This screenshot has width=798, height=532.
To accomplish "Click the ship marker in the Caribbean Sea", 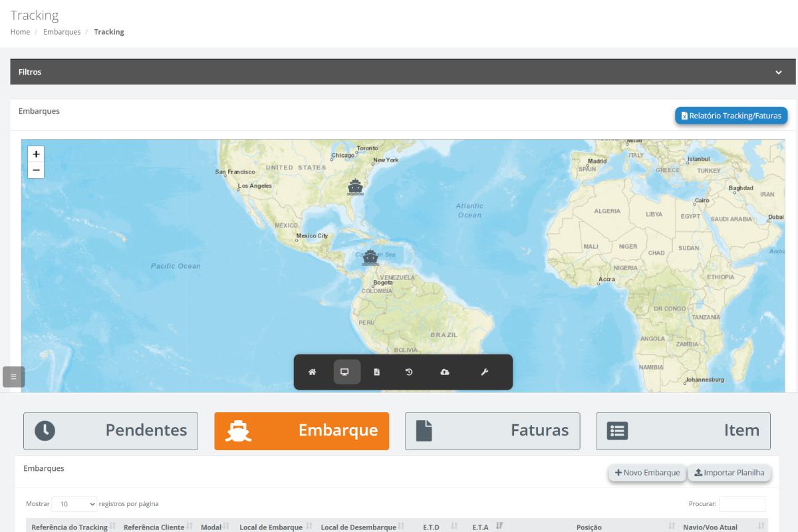I will 370,257.
